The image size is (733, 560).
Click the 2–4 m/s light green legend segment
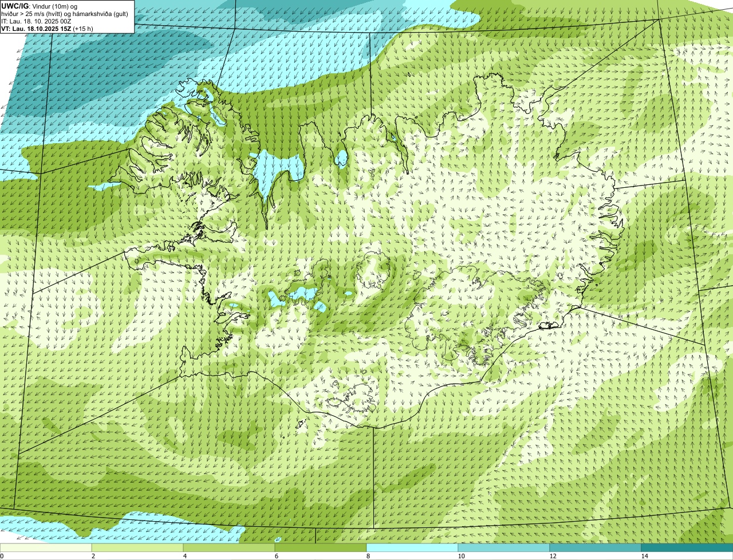tap(137, 547)
